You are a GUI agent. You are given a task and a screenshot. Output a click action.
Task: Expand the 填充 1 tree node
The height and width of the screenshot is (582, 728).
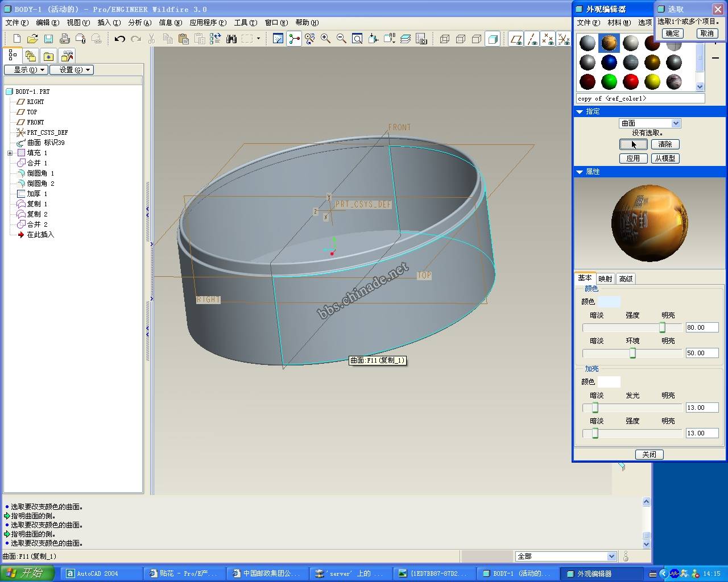click(x=10, y=153)
